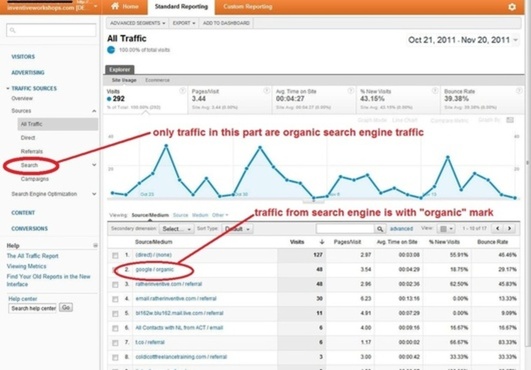The height and width of the screenshot is (370, 531).
Task: Click the Visits column sort arrow
Action: [322, 242]
